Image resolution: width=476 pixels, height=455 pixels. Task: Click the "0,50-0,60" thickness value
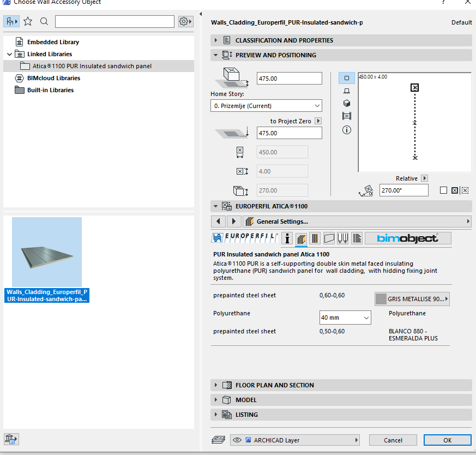tap(332, 331)
